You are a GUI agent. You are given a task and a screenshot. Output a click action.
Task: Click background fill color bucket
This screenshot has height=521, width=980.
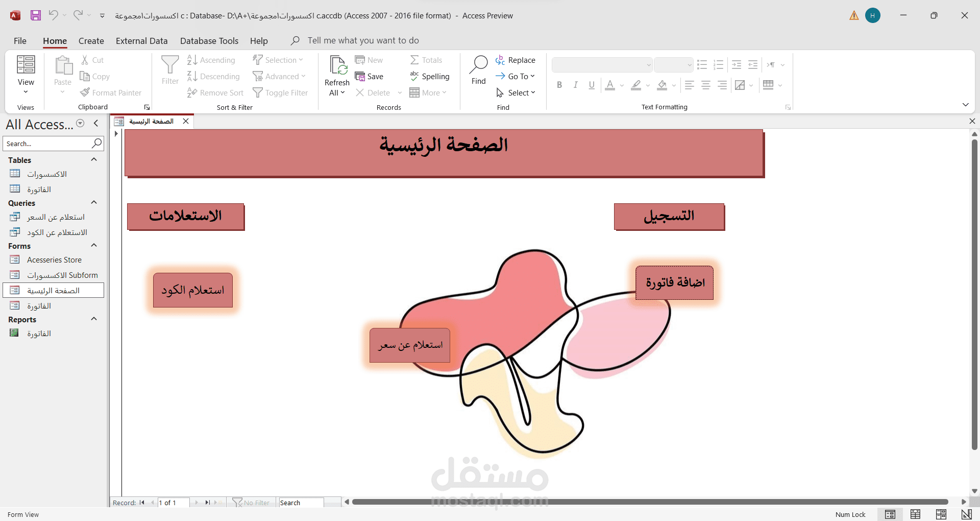[x=662, y=85]
